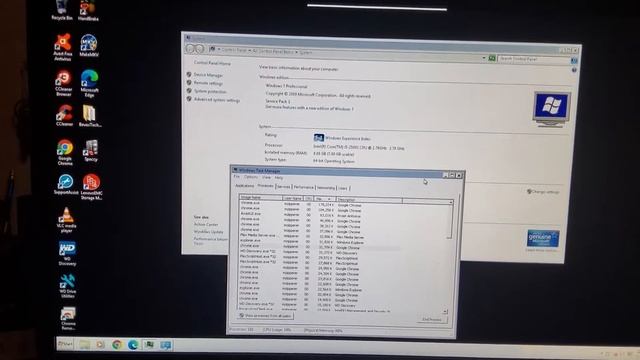Open LenovoEMC Storage Manager desktop icon
640x360 pixels.
point(91,187)
